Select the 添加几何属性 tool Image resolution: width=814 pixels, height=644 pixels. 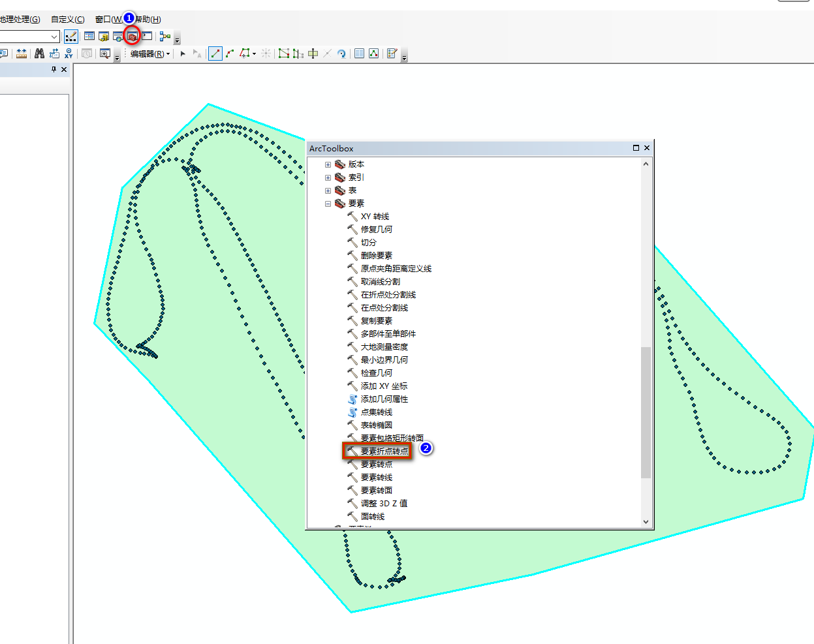coord(384,399)
